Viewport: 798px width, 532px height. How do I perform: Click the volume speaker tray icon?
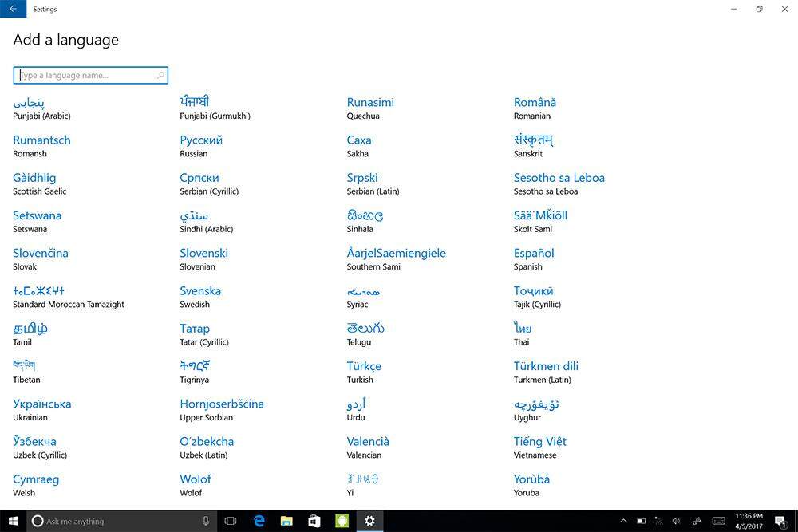(677, 521)
